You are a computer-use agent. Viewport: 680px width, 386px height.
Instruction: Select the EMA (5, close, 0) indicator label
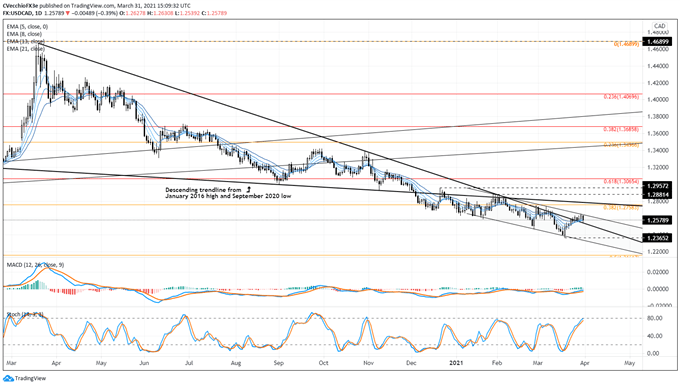click(27, 26)
